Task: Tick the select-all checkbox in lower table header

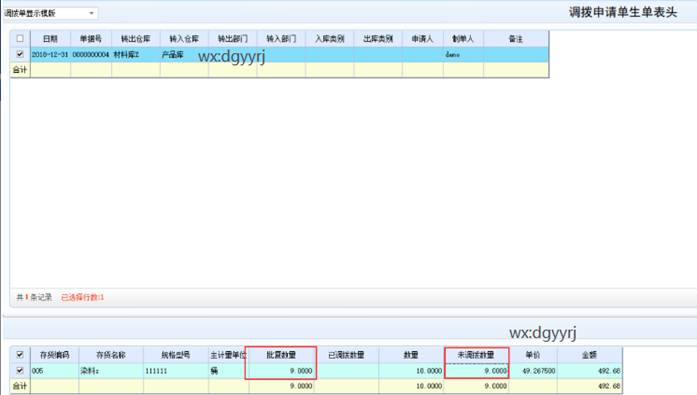Action: (20, 355)
